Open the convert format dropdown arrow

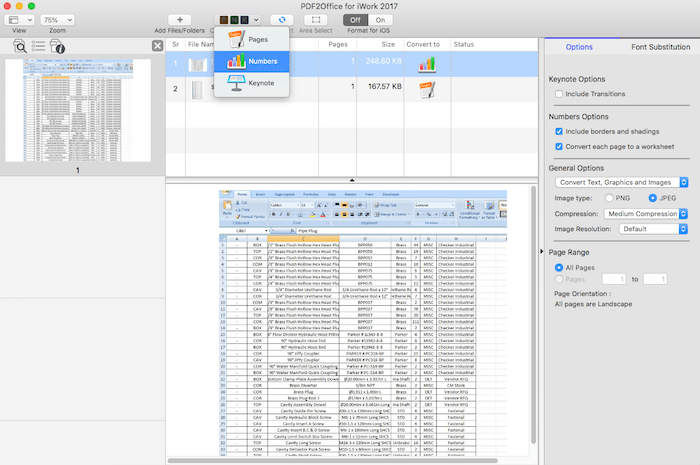tap(256, 20)
